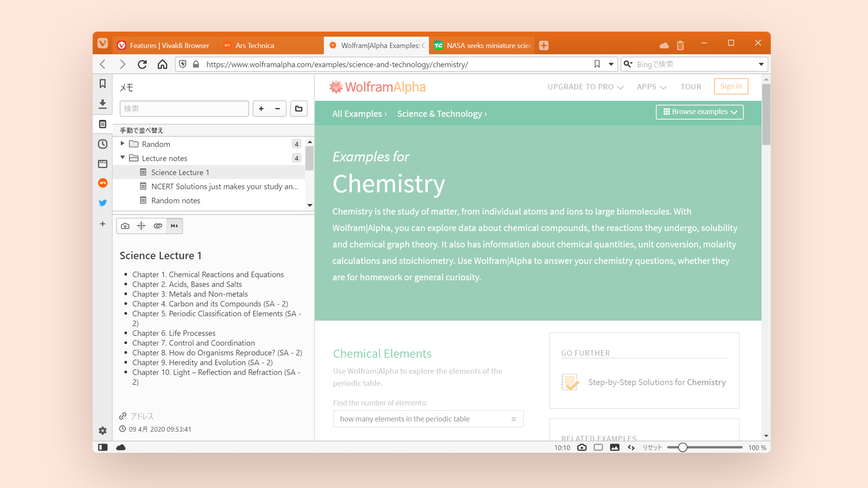Click the notes search field
Image resolution: width=868 pixels, height=488 pixels.
184,108
